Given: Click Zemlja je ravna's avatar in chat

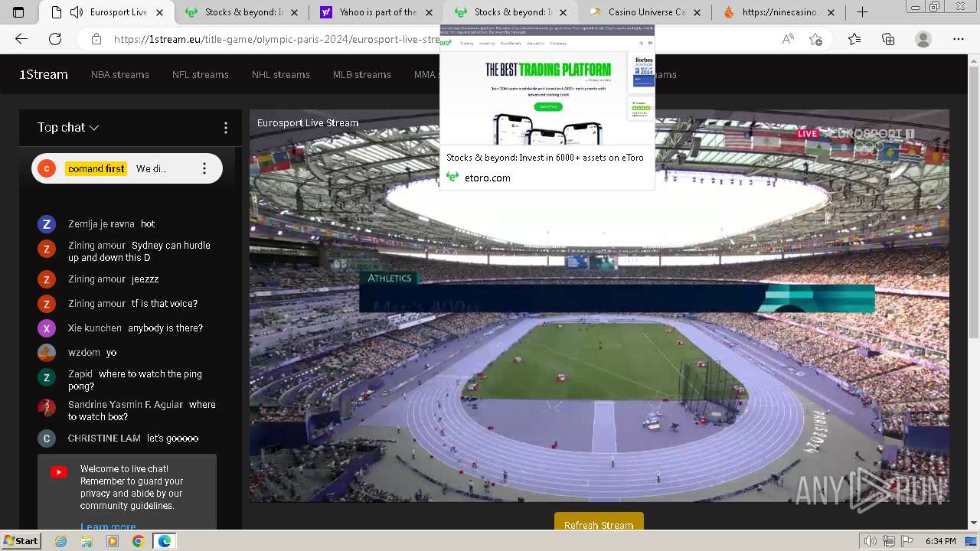Looking at the screenshot, I should pos(47,224).
